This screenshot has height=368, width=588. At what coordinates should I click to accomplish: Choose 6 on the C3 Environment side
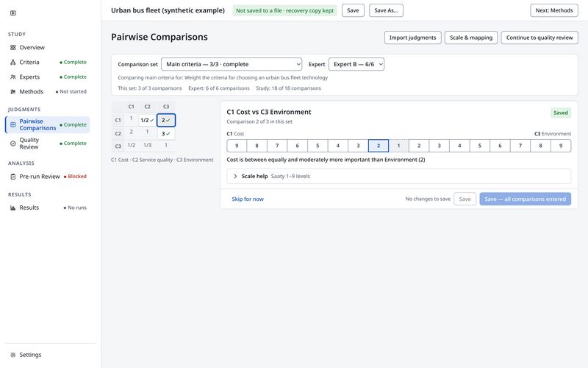tap(500, 146)
